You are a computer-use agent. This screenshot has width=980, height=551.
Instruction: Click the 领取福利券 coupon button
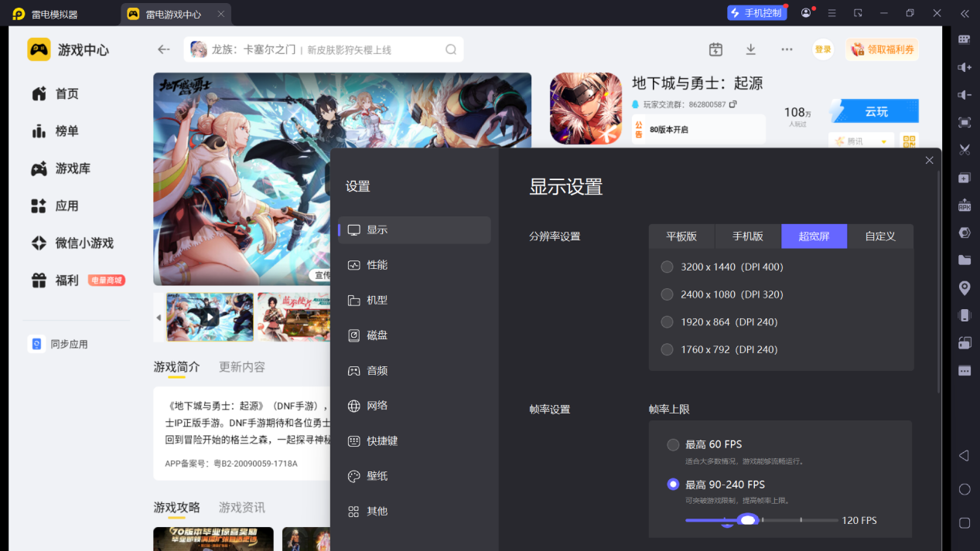pos(883,49)
